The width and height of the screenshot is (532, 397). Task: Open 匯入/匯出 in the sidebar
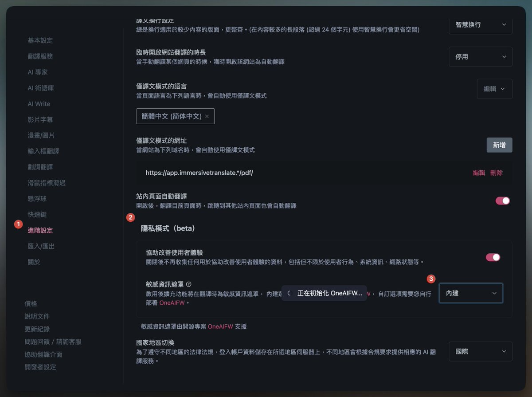click(x=41, y=246)
